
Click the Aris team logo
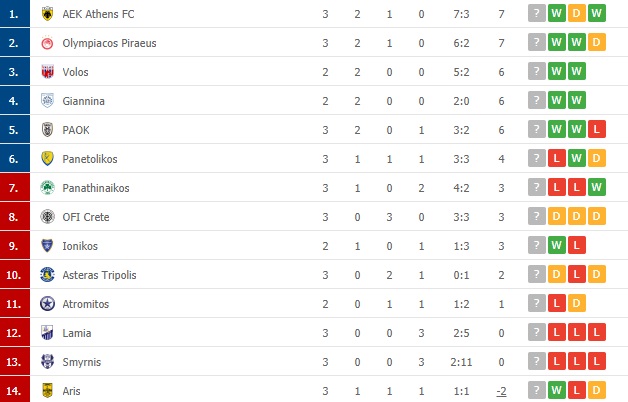click(46, 391)
